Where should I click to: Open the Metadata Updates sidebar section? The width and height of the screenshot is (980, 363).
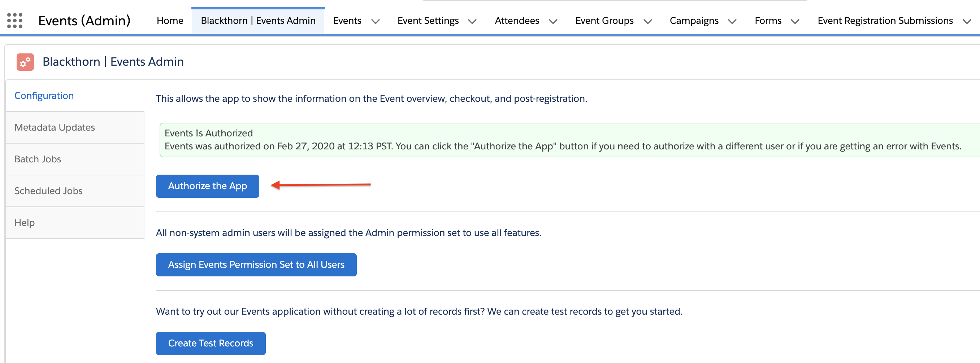pos(55,127)
